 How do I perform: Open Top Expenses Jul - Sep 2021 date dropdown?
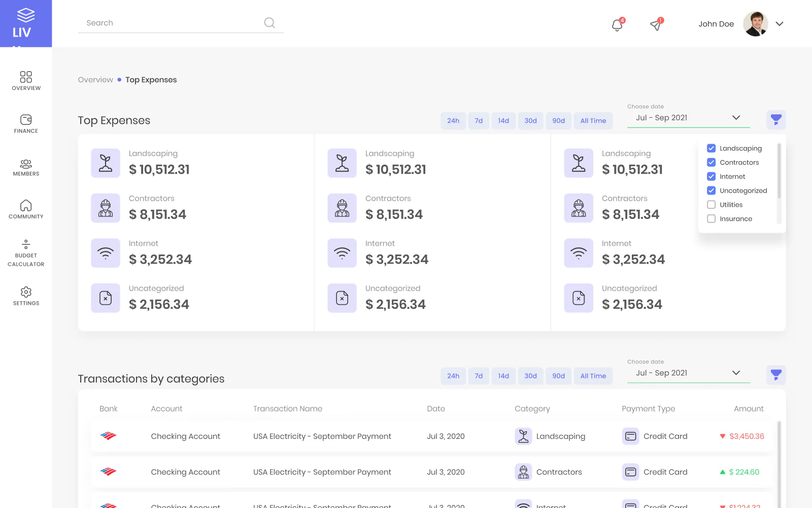coord(688,118)
